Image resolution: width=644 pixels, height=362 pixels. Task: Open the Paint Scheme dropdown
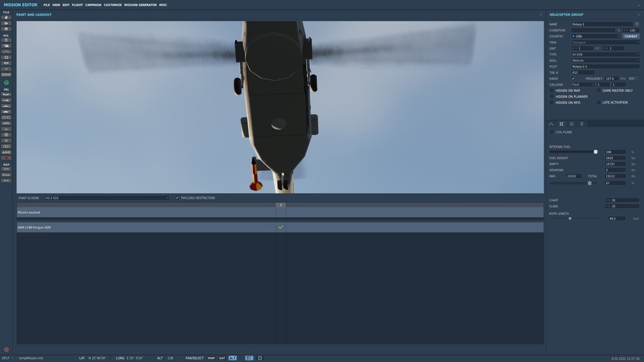pos(106,198)
